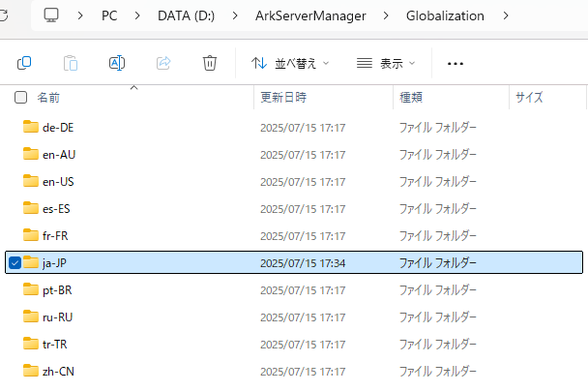The width and height of the screenshot is (588, 392).
Task: Sort by the サイズ column header
Action: click(x=529, y=98)
